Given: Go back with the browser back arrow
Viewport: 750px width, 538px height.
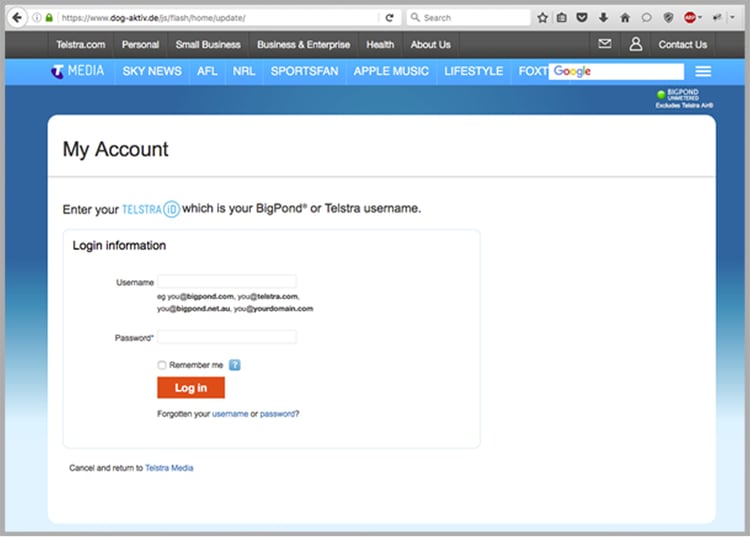Looking at the screenshot, I should [17, 18].
